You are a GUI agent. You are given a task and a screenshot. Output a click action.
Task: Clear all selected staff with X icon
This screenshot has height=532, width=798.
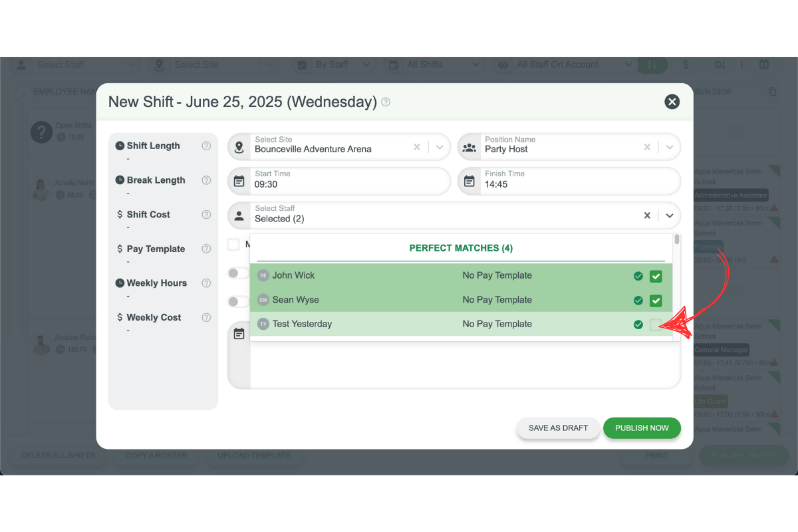pos(647,215)
